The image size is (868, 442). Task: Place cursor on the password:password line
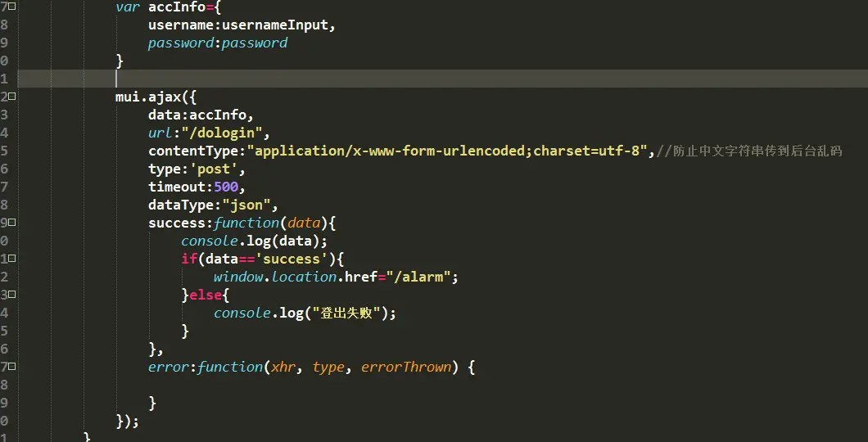[x=218, y=43]
